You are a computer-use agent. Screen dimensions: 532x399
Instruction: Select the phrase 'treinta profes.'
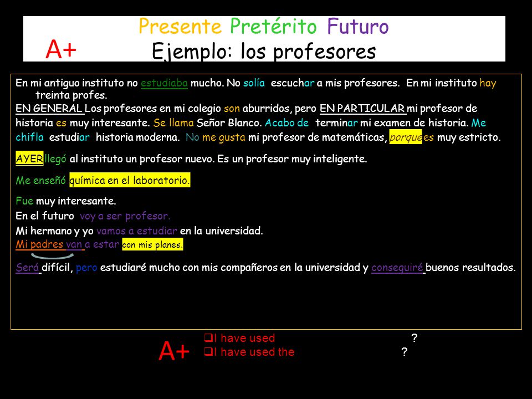click(x=71, y=95)
